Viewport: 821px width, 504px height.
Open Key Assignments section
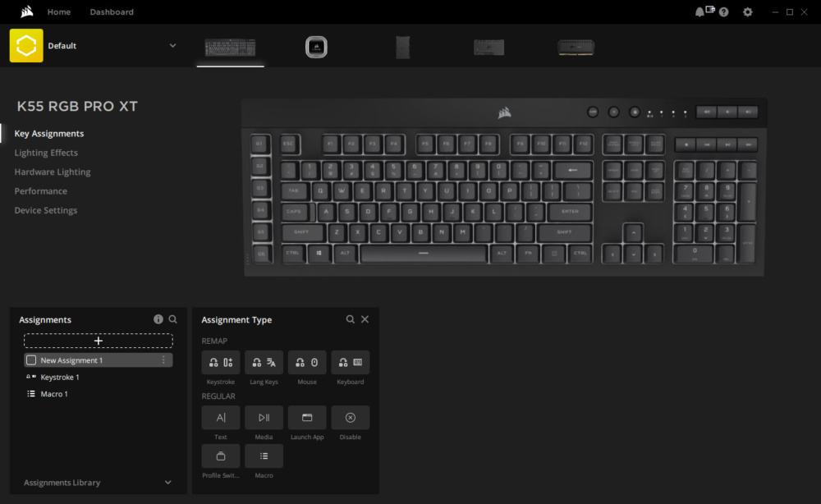point(49,134)
